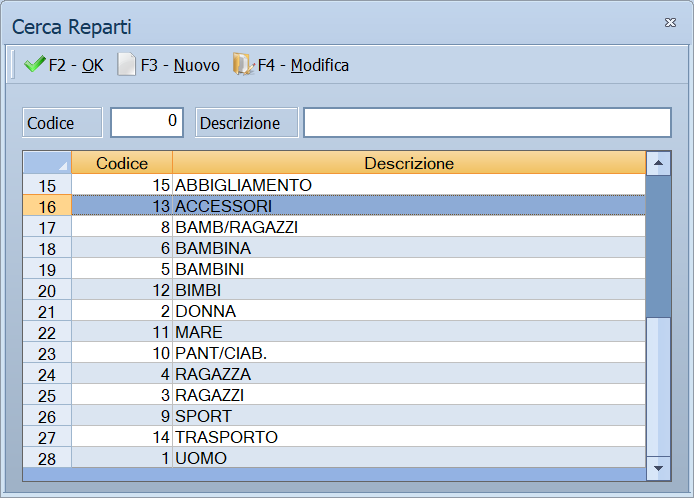
Task: Click row header number 26
Action: 47,416
